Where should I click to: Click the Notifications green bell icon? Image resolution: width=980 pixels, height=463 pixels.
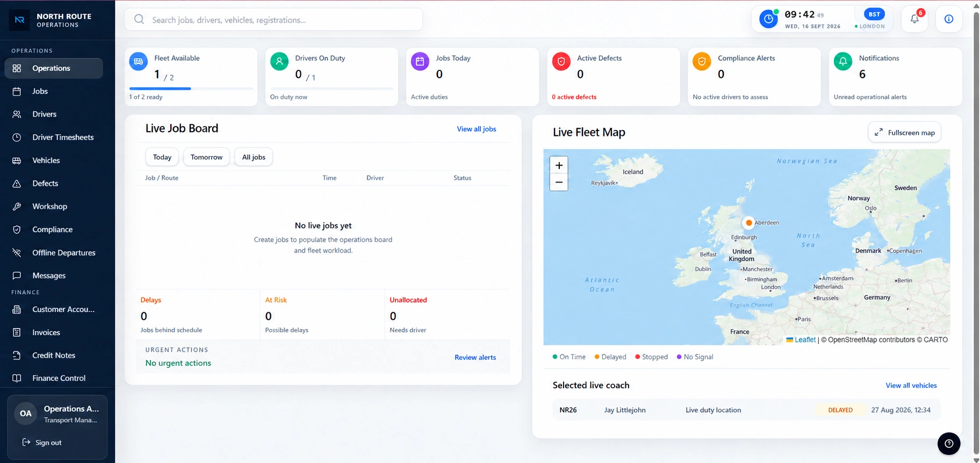tap(843, 62)
